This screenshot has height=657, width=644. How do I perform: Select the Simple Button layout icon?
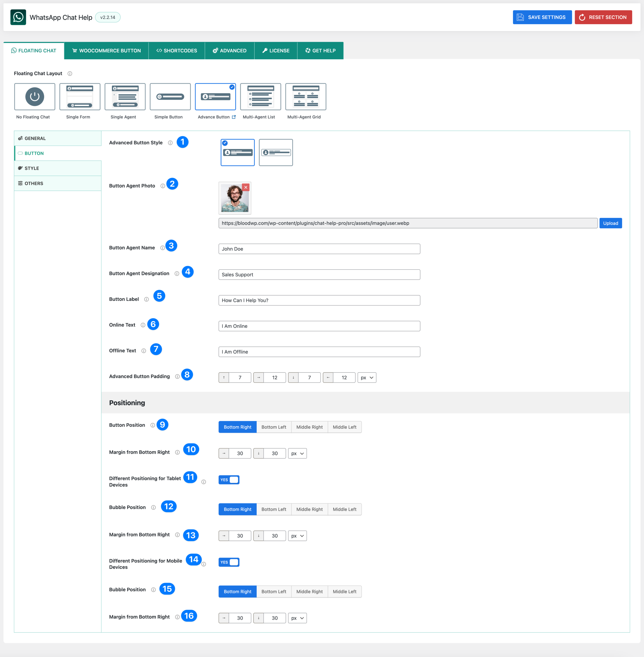coord(170,96)
